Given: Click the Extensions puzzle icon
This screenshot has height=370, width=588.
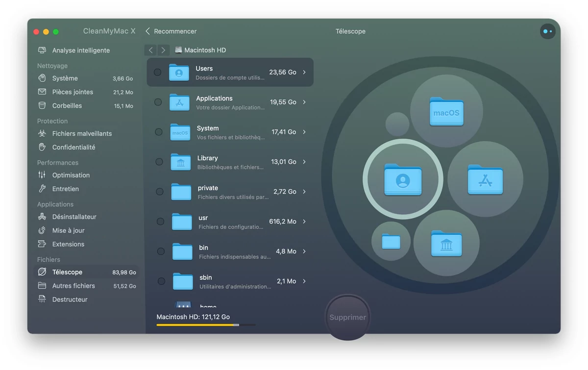Looking at the screenshot, I should pyautogui.click(x=42, y=245).
